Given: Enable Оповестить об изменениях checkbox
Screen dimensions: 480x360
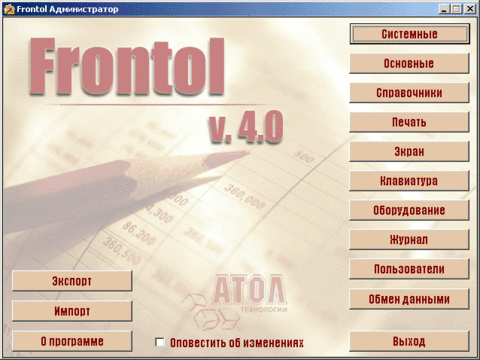Looking at the screenshot, I should (x=160, y=342).
